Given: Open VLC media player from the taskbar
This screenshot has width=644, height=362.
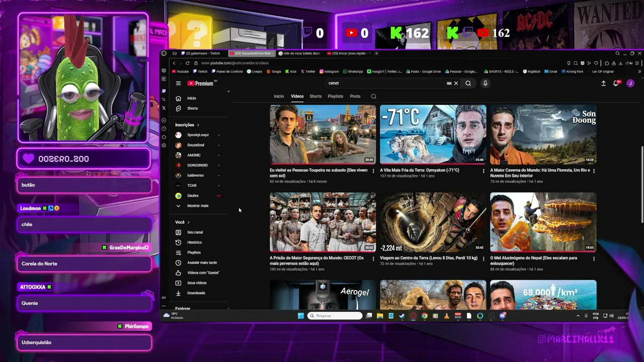Looking at the screenshot, I should click(446, 316).
